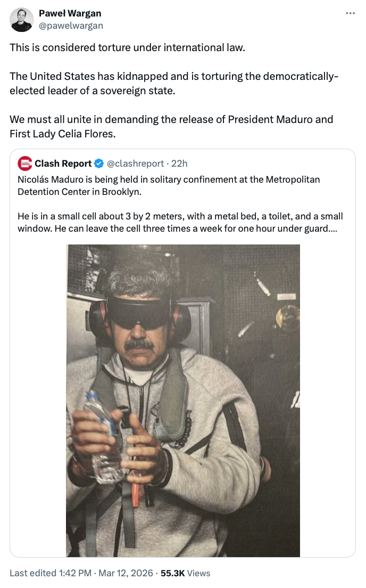Open the Clash Report account name

coord(63,164)
